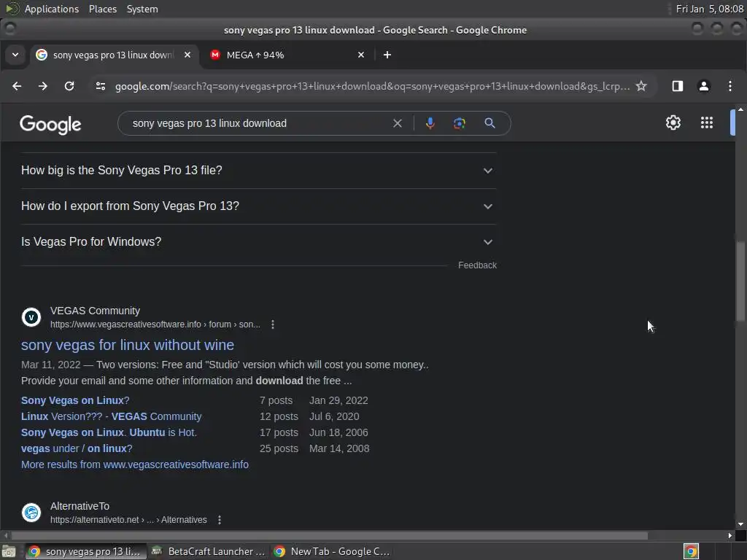Click the Google logo

pyautogui.click(x=50, y=124)
